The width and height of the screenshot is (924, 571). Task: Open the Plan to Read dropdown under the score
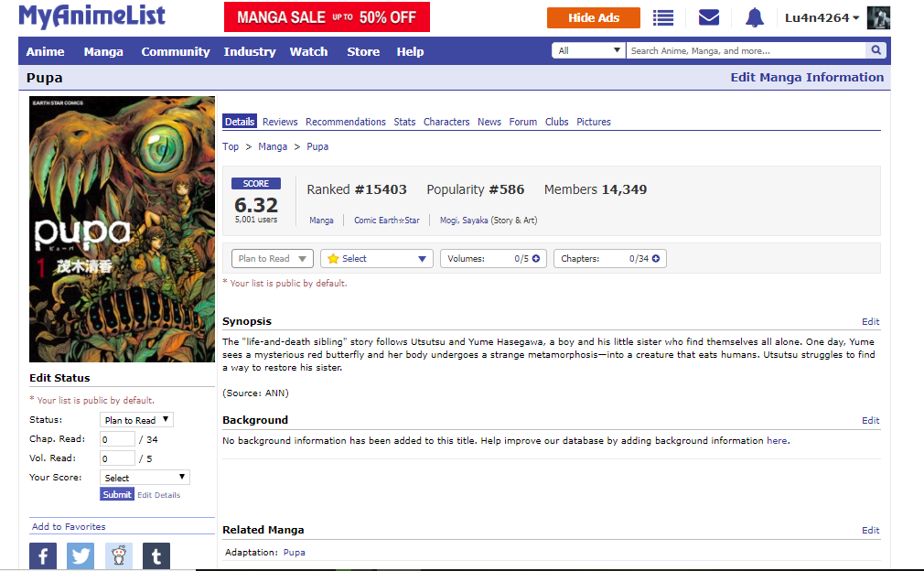click(x=272, y=259)
